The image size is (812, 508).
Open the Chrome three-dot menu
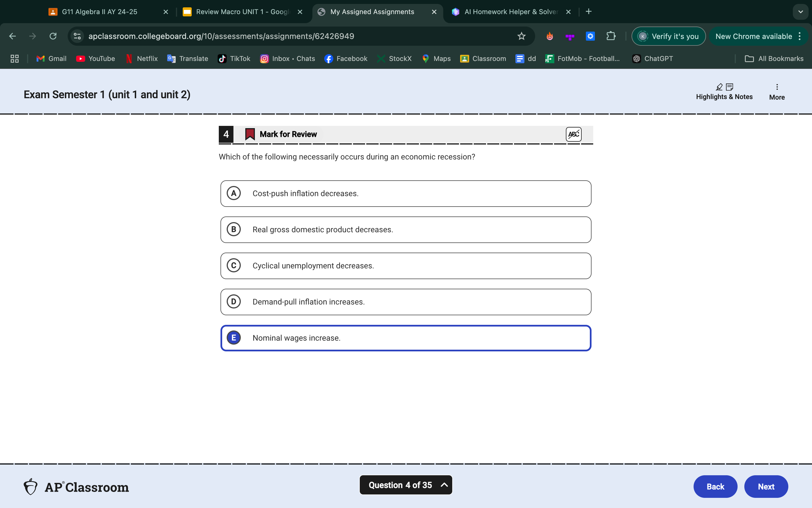point(800,36)
